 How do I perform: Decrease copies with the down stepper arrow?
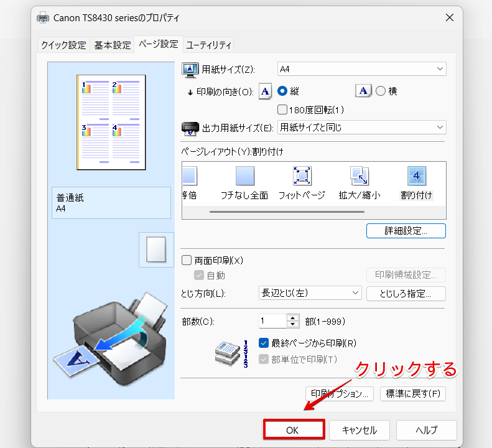pos(293,324)
